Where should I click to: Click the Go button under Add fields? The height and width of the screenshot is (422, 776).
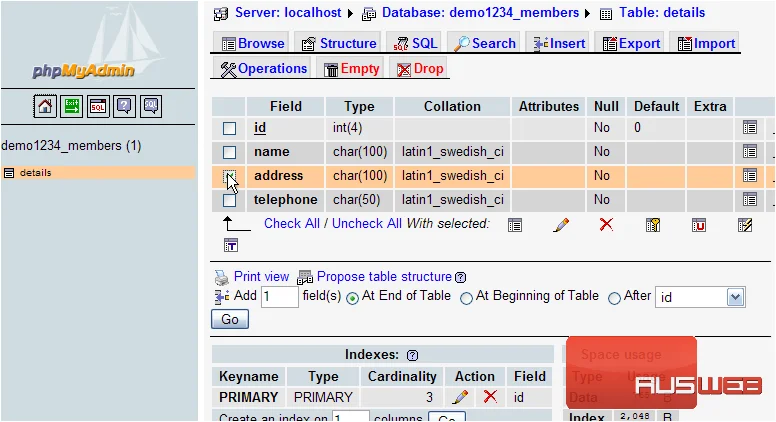click(230, 319)
